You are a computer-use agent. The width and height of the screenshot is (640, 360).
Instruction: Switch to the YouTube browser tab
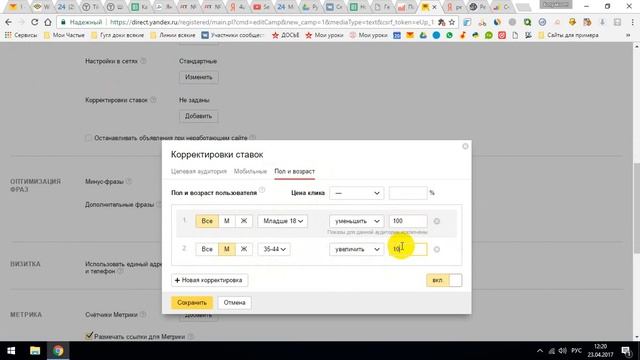click(261, 7)
